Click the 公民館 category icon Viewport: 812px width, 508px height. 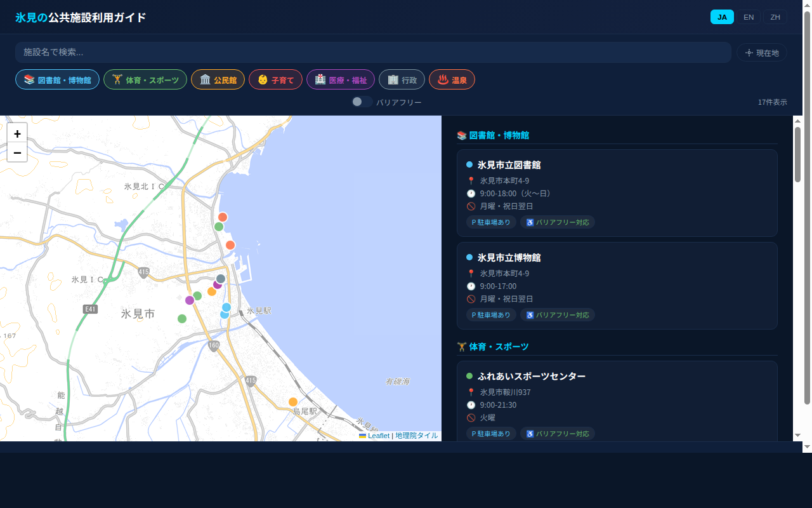[x=204, y=79]
